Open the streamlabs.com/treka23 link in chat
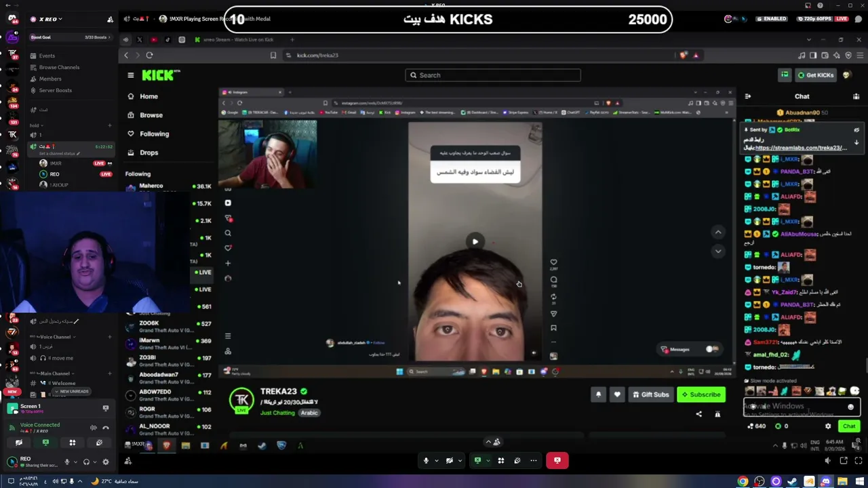868x488 pixels. (x=800, y=148)
